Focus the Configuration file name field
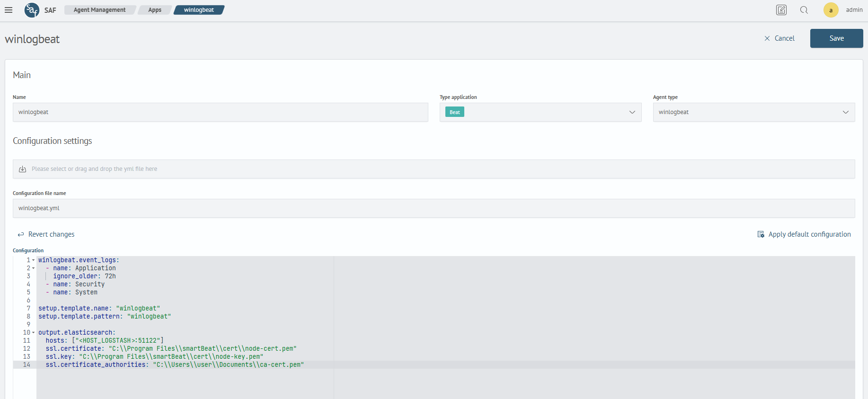868x399 pixels. 434,208
